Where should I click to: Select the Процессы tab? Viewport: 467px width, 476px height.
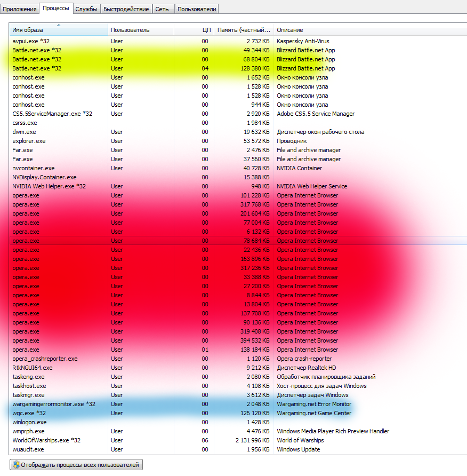(x=56, y=8)
